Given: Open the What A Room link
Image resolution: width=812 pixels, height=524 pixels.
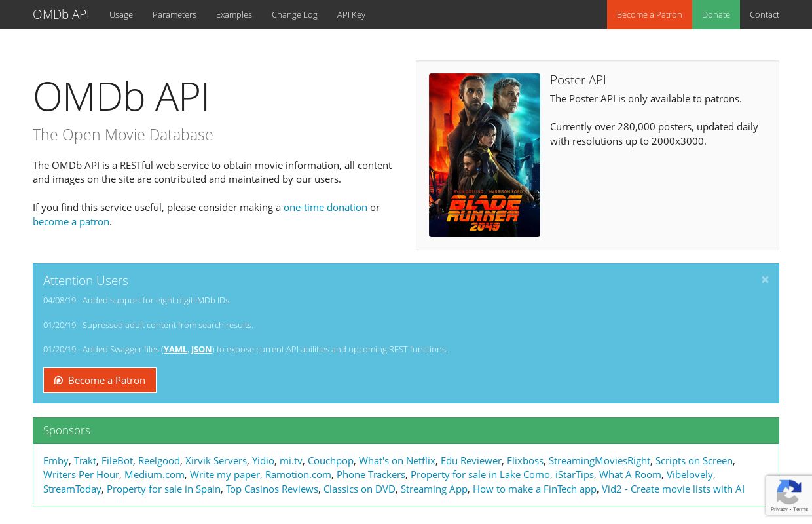Looking at the screenshot, I should 630,474.
